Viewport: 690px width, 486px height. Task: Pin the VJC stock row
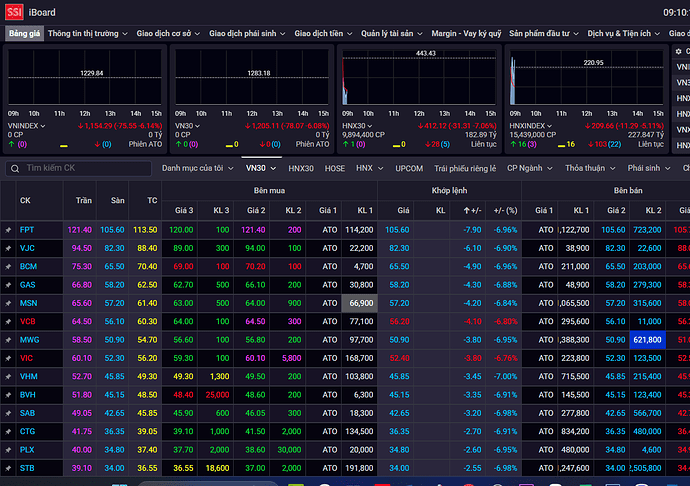(x=8, y=247)
